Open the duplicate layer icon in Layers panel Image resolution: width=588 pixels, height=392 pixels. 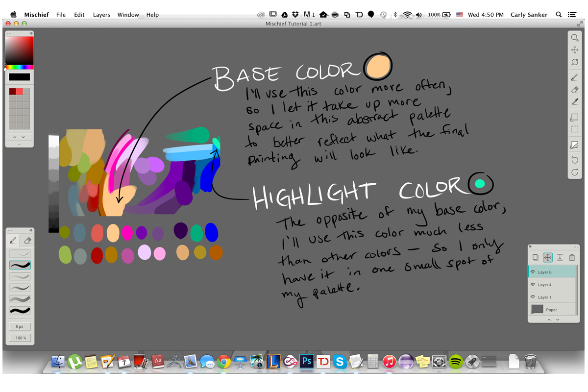click(535, 257)
